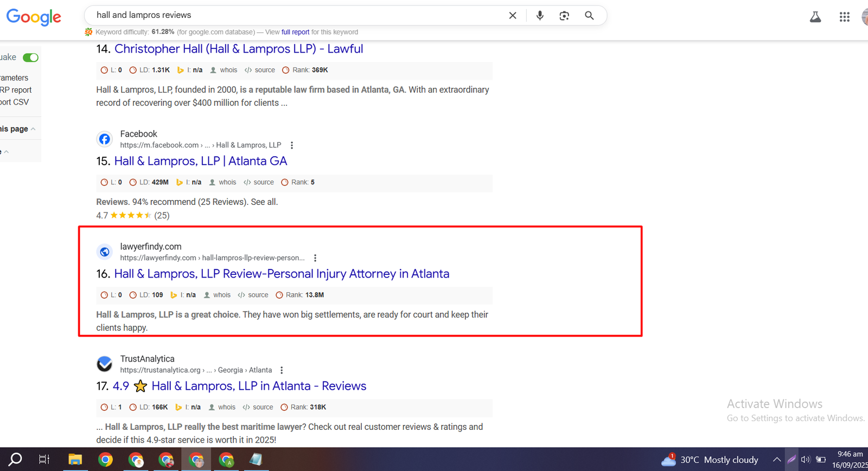
Task: Click the Google logo
Action: 34,17
